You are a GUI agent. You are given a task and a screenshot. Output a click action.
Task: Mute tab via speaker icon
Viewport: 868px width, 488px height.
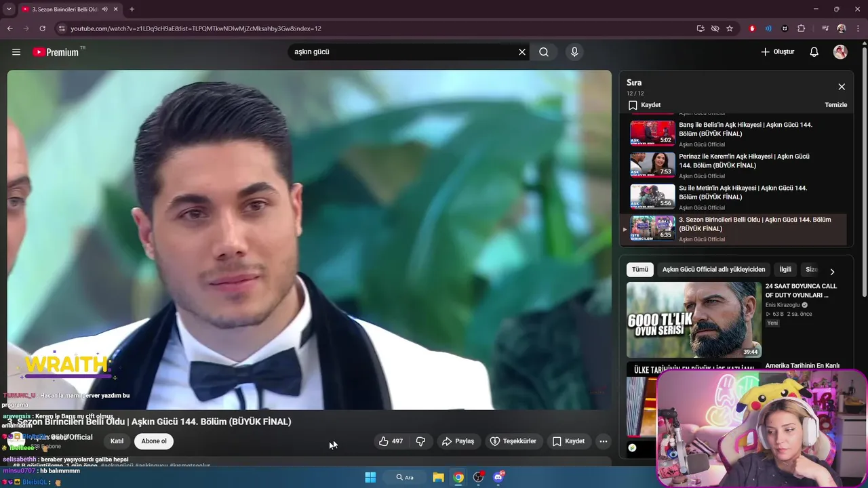(104, 9)
